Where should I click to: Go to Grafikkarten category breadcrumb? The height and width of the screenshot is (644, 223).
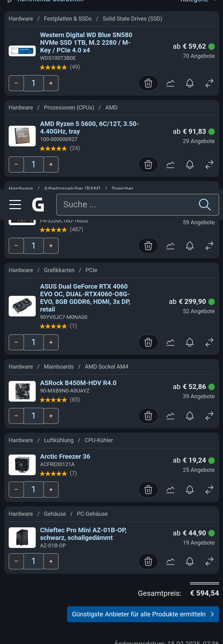click(59, 270)
